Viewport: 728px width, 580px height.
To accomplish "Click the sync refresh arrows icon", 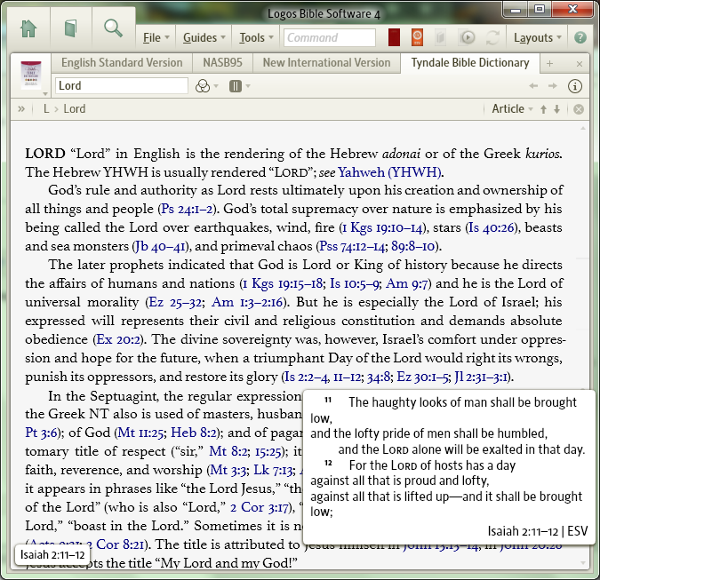I will click(x=492, y=37).
